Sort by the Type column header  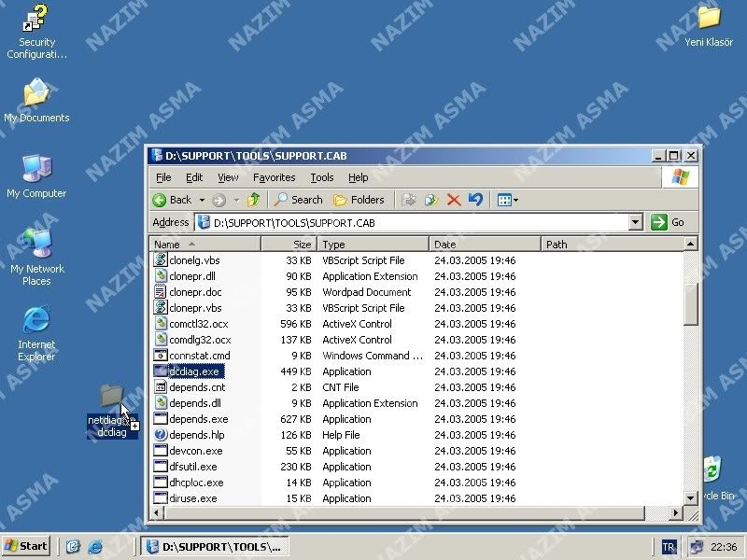tap(373, 245)
